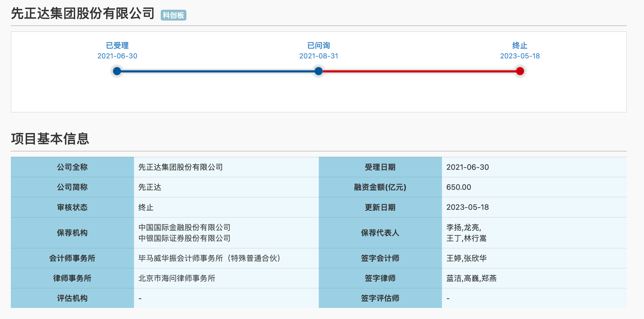Click 北京市海问律师事务所 law firm cell

coord(177,278)
